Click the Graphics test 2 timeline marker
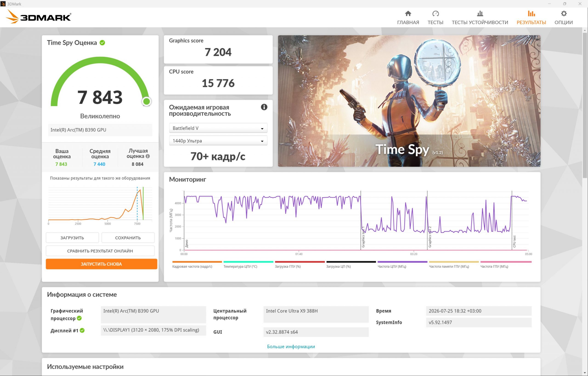This screenshot has width=588, height=376. 430,237
